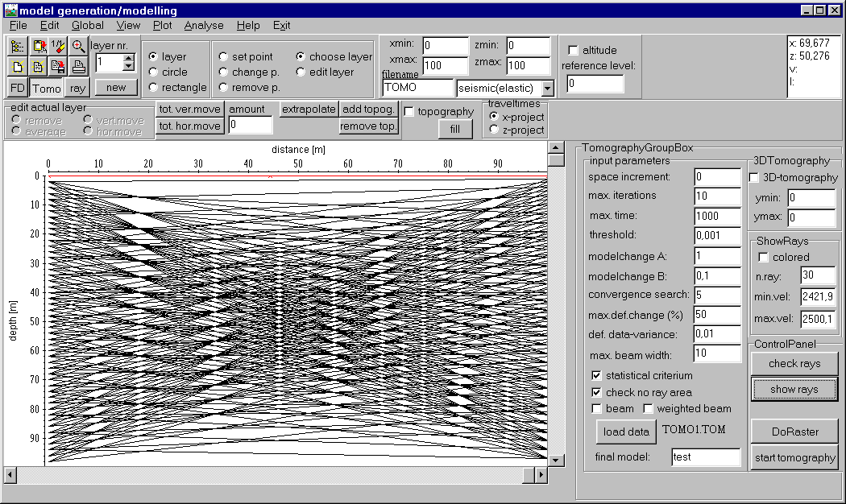Viewport: 846px width, 504px height.
Task: Click the new text-document icon with yellow sparkle
Action: 38,67
